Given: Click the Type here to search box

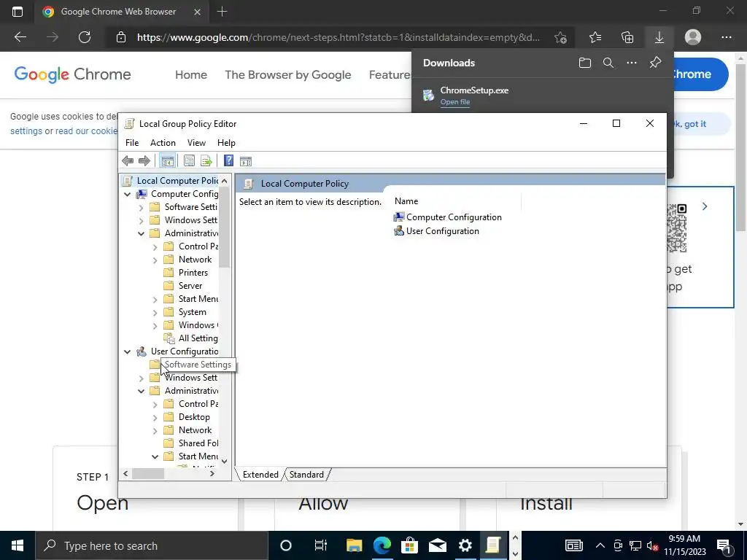Looking at the screenshot, I should pos(152,545).
